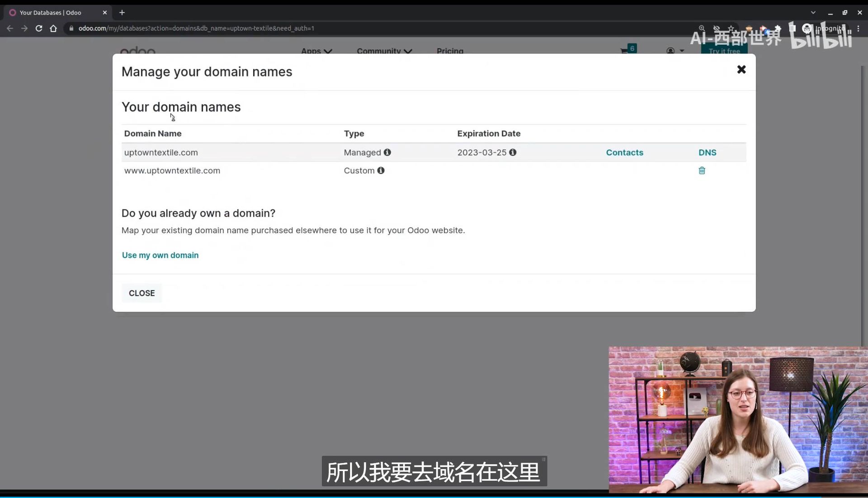The height and width of the screenshot is (498, 868).
Task: Delete the www.uptowntextile.com custom domain
Action: point(702,171)
